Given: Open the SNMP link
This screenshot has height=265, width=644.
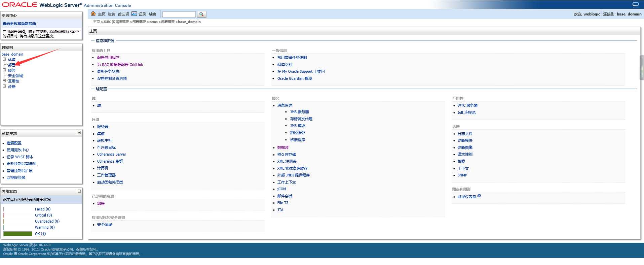Looking at the screenshot, I should coord(462,175).
